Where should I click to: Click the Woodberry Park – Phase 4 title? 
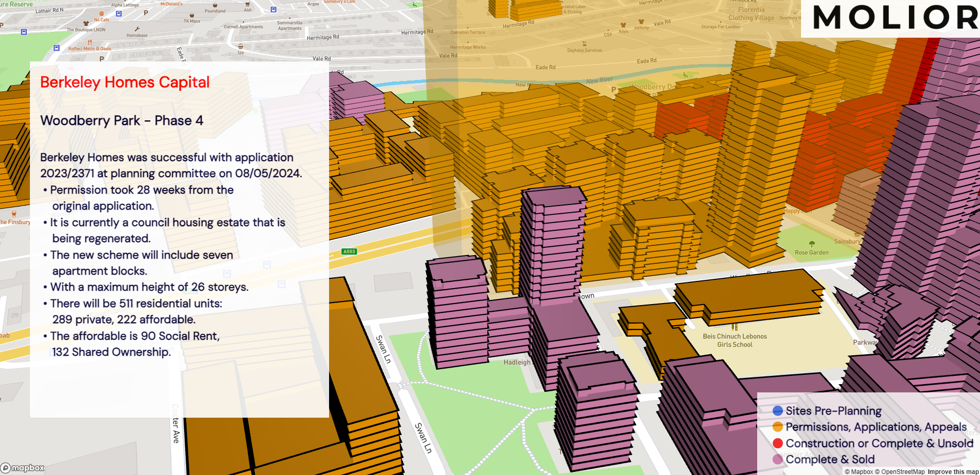[122, 121]
